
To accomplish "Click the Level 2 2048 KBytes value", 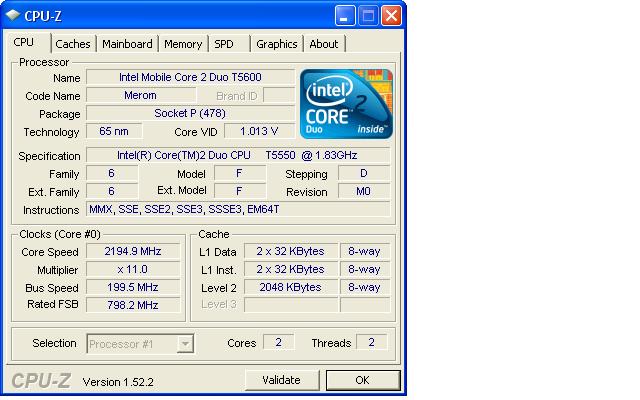I will pos(291,287).
